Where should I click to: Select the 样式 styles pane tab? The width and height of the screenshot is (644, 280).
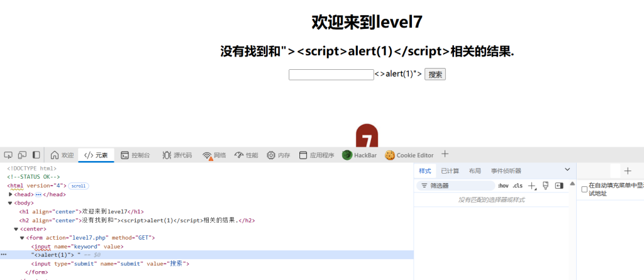[x=425, y=171]
